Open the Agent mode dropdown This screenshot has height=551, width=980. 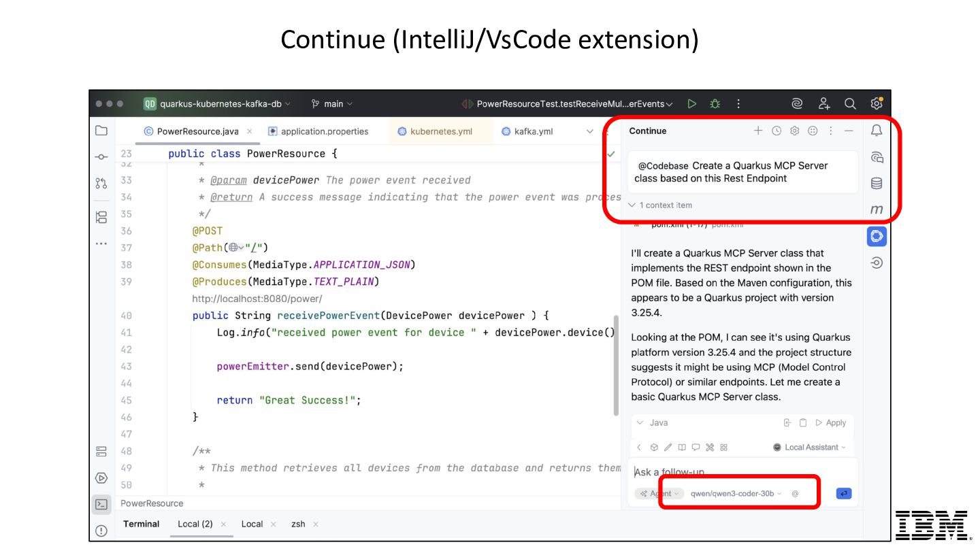(x=660, y=494)
